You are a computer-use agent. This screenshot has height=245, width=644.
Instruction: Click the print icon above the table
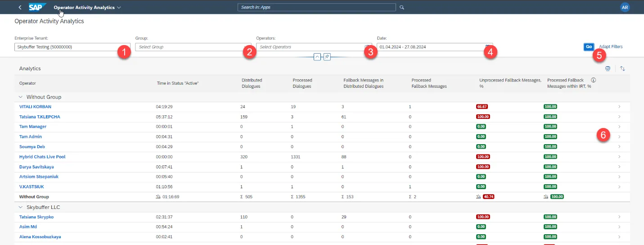click(x=608, y=68)
